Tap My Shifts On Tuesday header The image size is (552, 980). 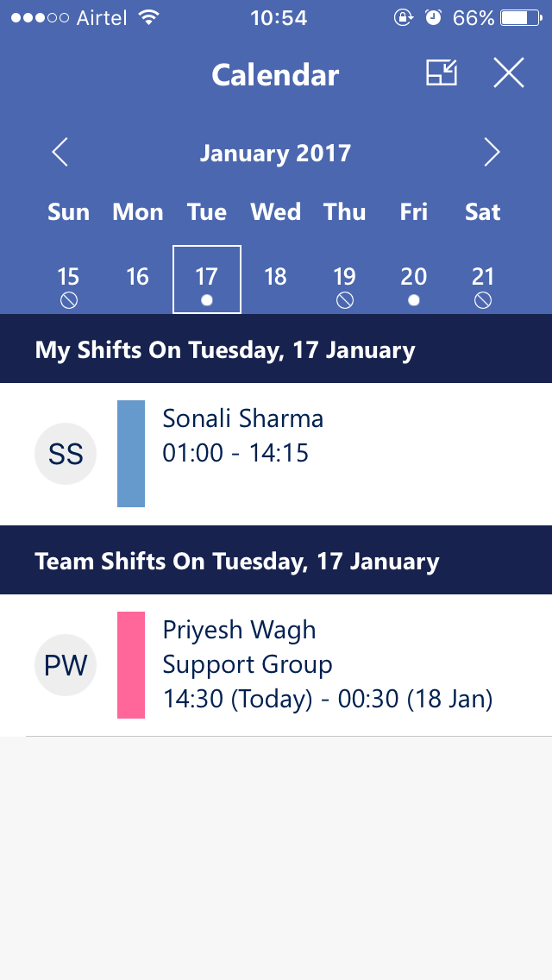coord(225,350)
